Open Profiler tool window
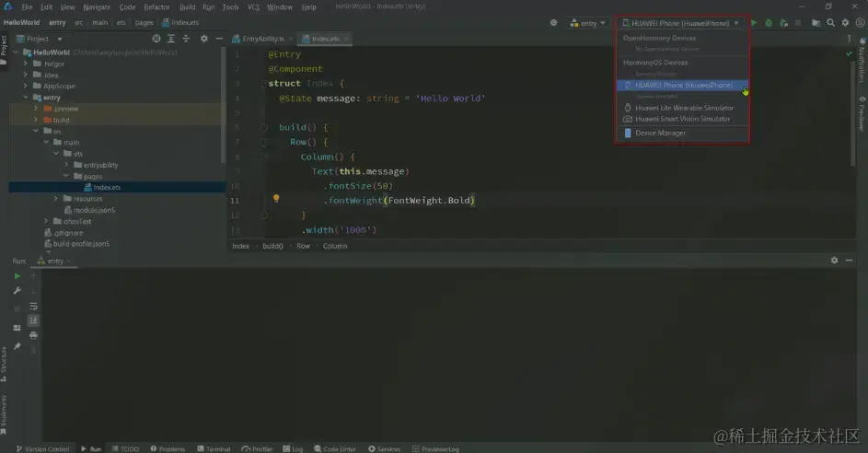The width and height of the screenshot is (868, 453). pos(258,448)
